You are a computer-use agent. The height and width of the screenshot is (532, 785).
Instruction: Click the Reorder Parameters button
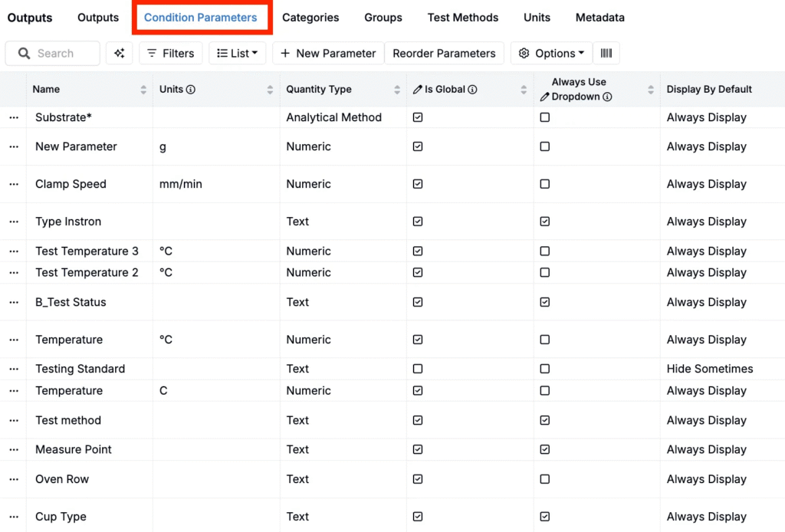pos(444,53)
